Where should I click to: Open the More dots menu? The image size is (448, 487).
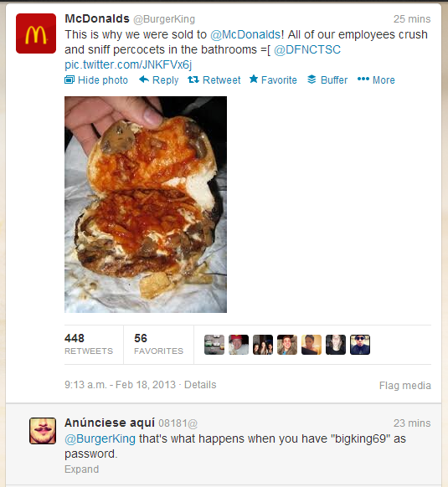coord(363,79)
